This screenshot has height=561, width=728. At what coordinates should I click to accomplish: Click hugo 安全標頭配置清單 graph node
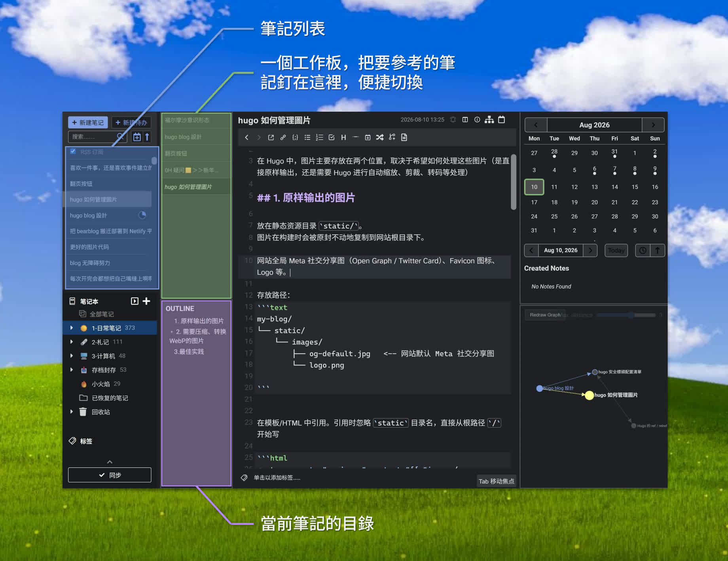595,372
